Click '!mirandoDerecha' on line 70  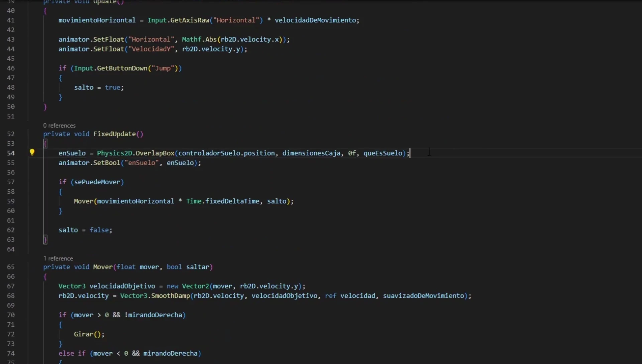coord(153,315)
